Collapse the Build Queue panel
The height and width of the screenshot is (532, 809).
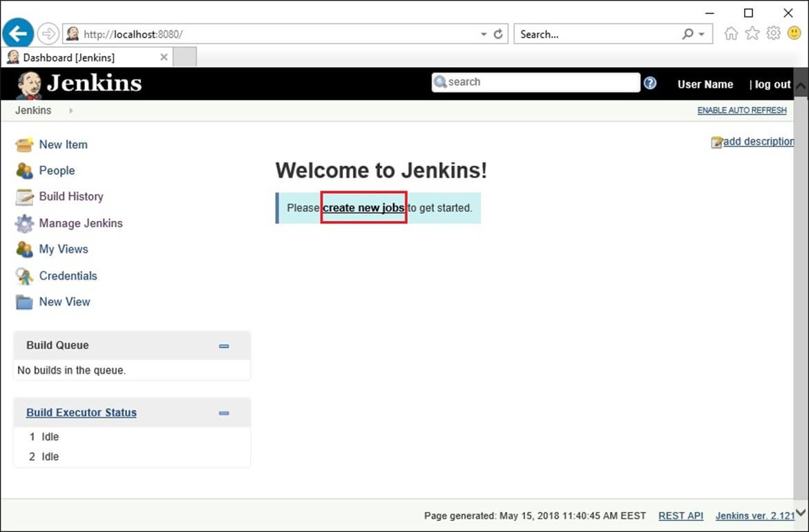pyautogui.click(x=224, y=346)
